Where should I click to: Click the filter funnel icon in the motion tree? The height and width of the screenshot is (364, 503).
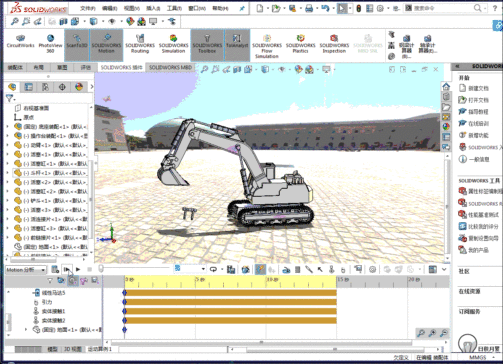(50, 281)
